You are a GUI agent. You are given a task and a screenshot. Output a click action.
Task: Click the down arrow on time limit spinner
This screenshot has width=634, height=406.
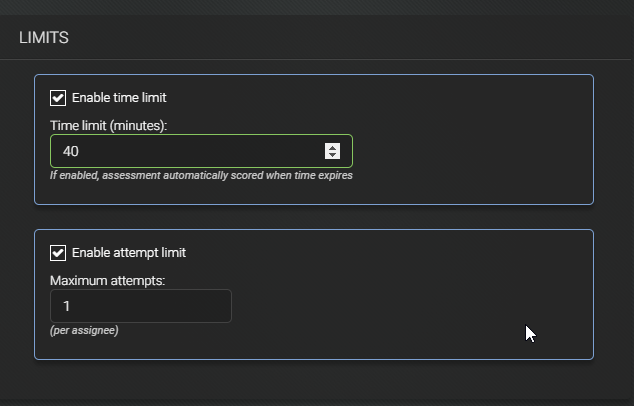(332, 155)
